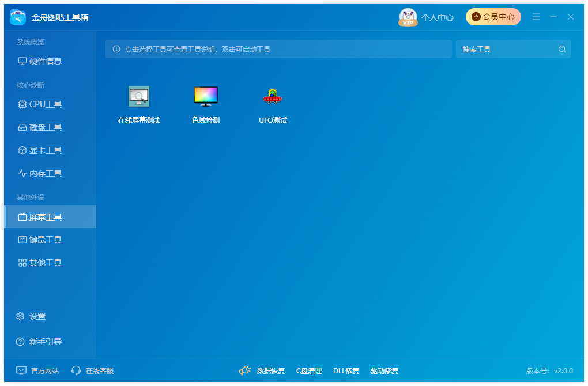
Task: Click the info icon in hint bar
Action: [116, 49]
